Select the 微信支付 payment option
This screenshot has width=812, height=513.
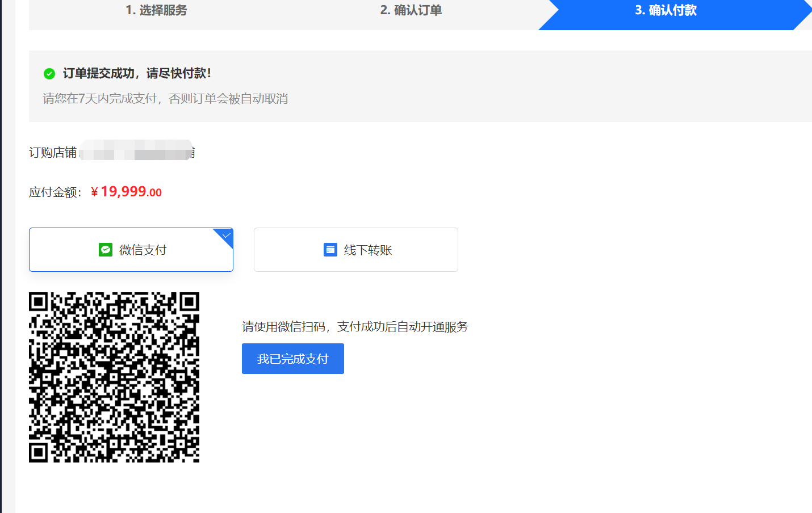(x=131, y=250)
